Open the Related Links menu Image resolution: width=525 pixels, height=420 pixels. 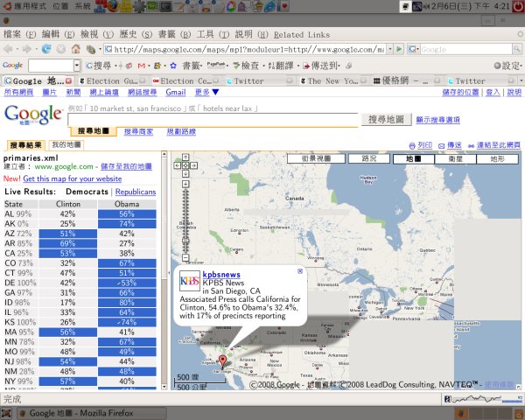pyautogui.click(x=301, y=34)
